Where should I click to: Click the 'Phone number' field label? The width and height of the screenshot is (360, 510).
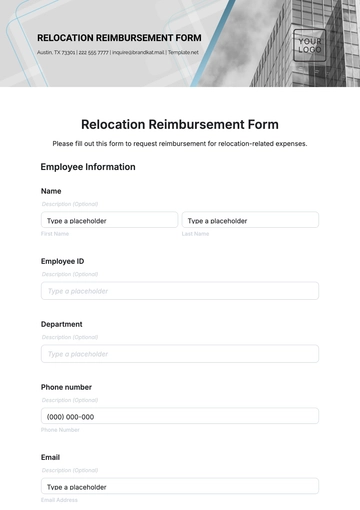(x=66, y=387)
